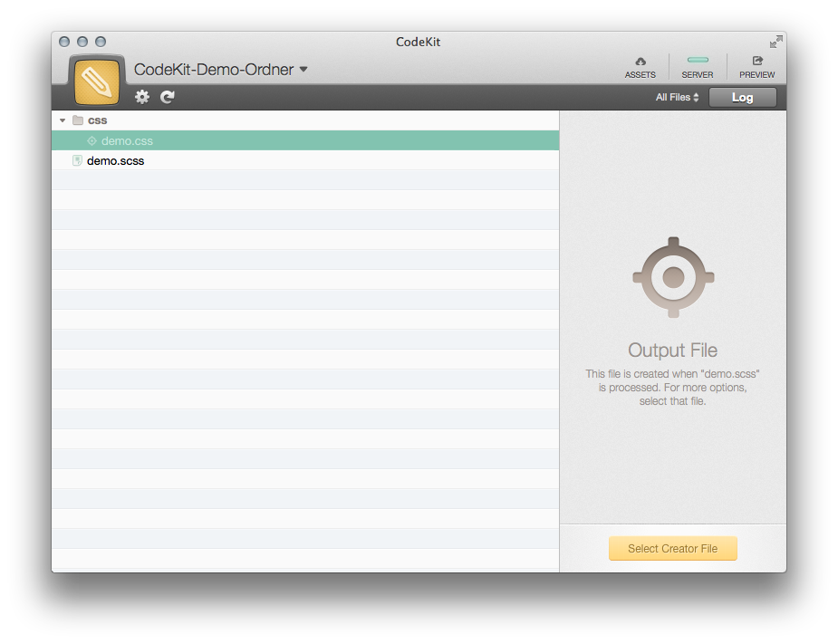Select the demo.css output file
Image resolution: width=838 pixels, height=644 pixels.
(x=125, y=140)
